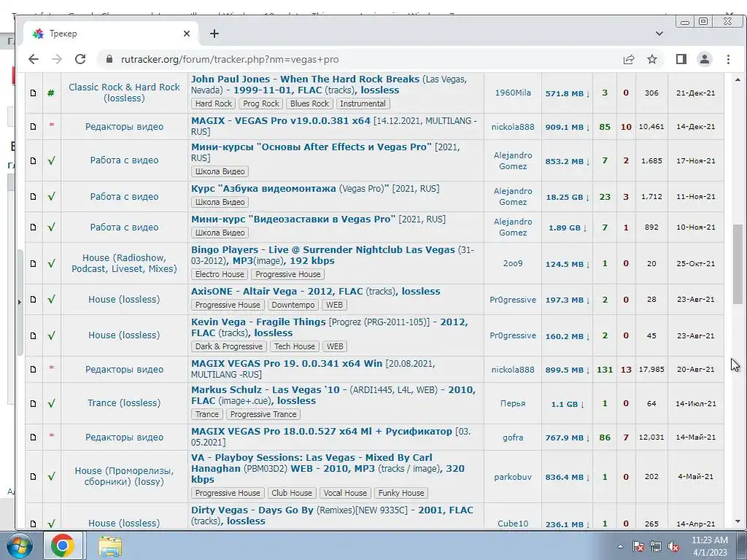The height and width of the screenshot is (560, 747).
Task: Click the Prog Rock tag
Action: pos(261,104)
